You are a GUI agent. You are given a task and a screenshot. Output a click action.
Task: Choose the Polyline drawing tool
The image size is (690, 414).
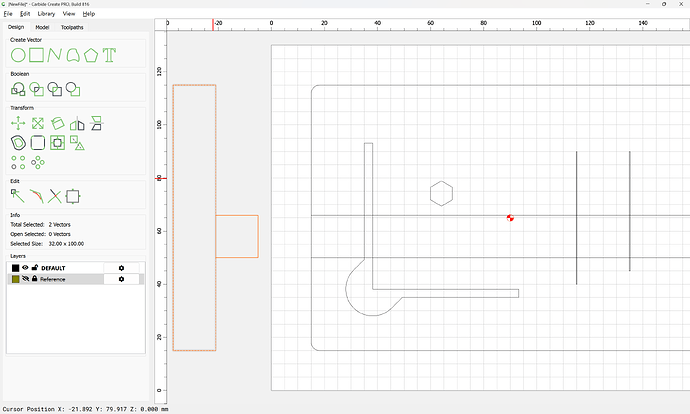pos(55,55)
